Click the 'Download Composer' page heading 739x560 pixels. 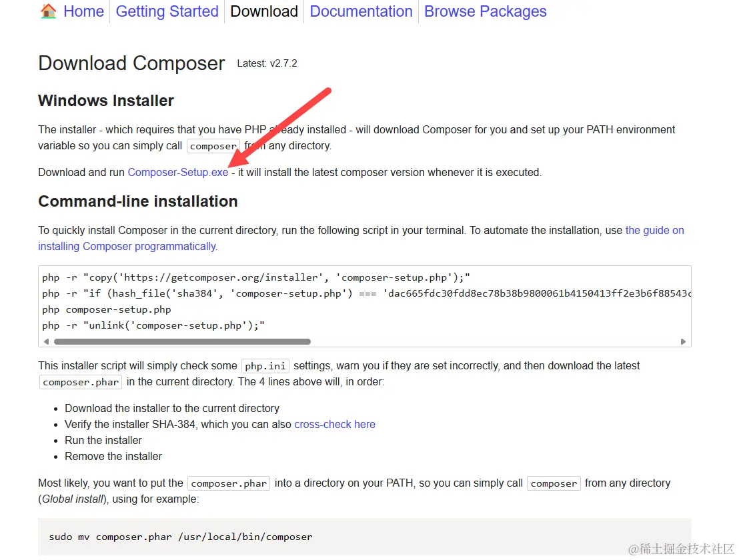(131, 63)
